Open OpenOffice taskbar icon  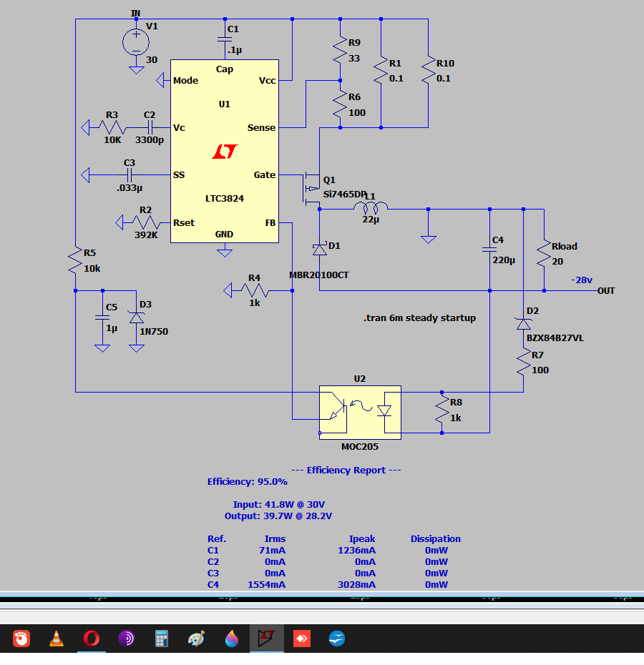(336, 639)
